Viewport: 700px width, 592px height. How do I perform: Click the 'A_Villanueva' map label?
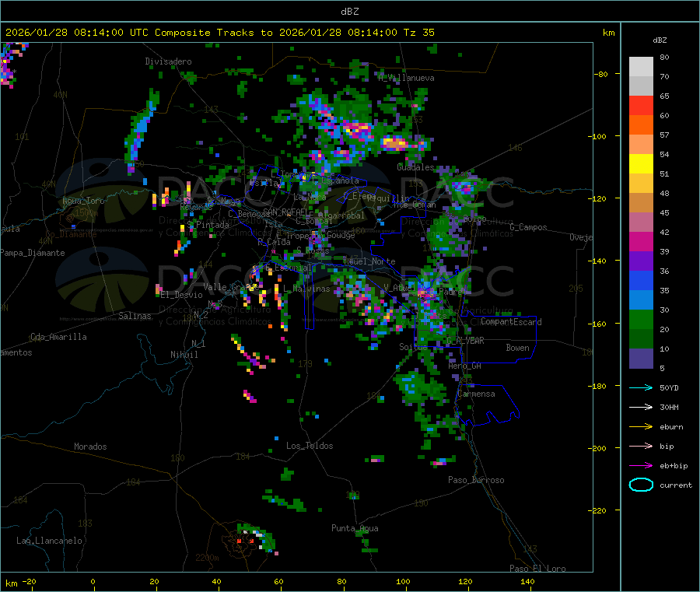(406, 78)
